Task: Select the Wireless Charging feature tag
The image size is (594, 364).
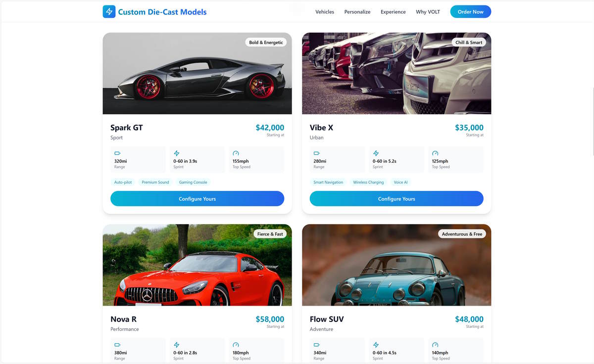Action: tap(368, 182)
